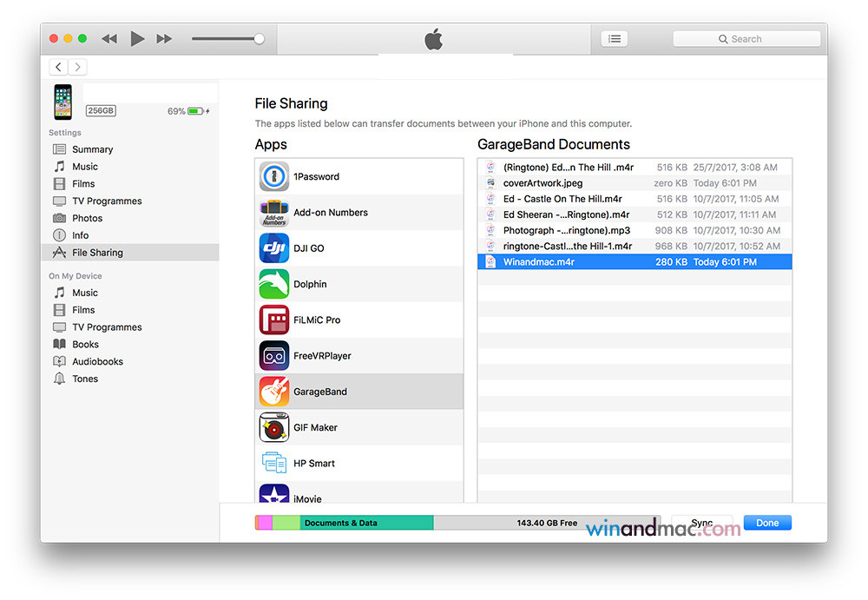
Task: Click the iPhone device icon
Action: coord(63,102)
